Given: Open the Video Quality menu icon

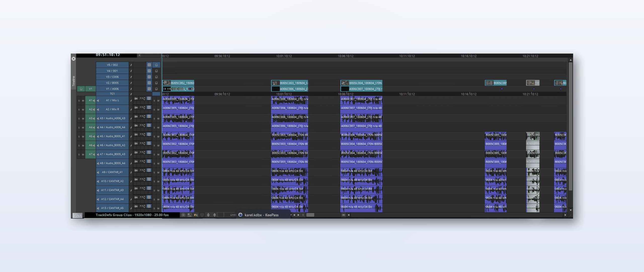Looking at the screenshot, I should (196, 215).
